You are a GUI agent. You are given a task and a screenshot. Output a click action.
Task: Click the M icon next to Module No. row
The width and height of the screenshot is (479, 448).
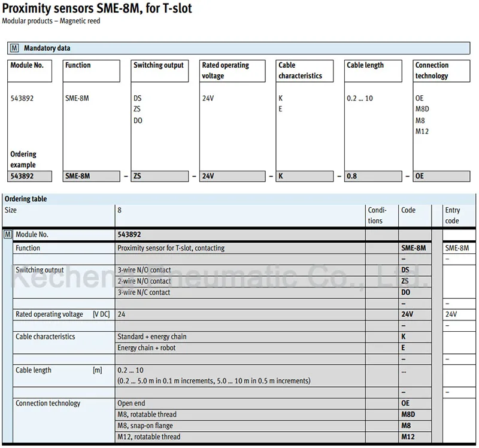pyautogui.click(x=8, y=234)
